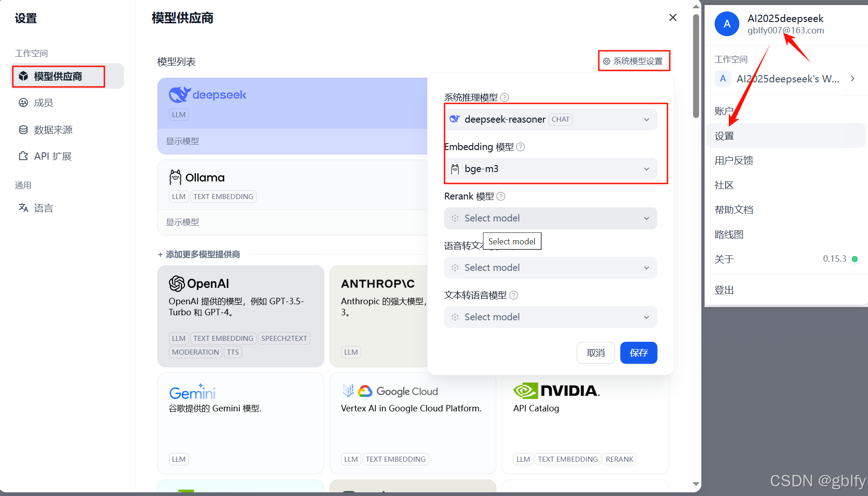Screen dimensions: 868x496
Task: Click the page vertical scrollbar thumb
Action: (696, 66)
